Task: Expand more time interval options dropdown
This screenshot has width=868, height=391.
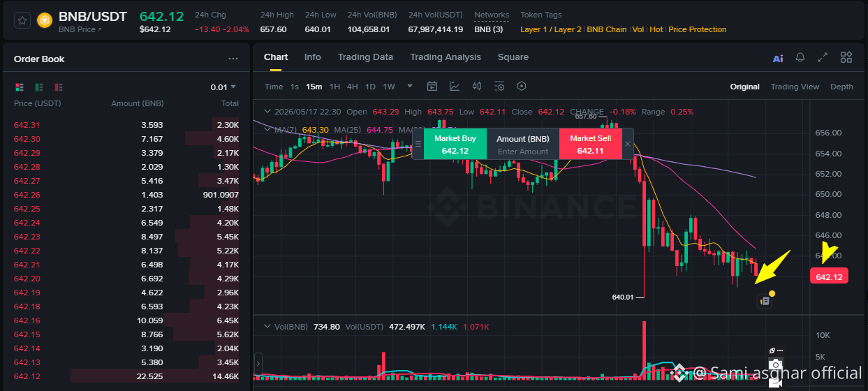Action: 410,87
